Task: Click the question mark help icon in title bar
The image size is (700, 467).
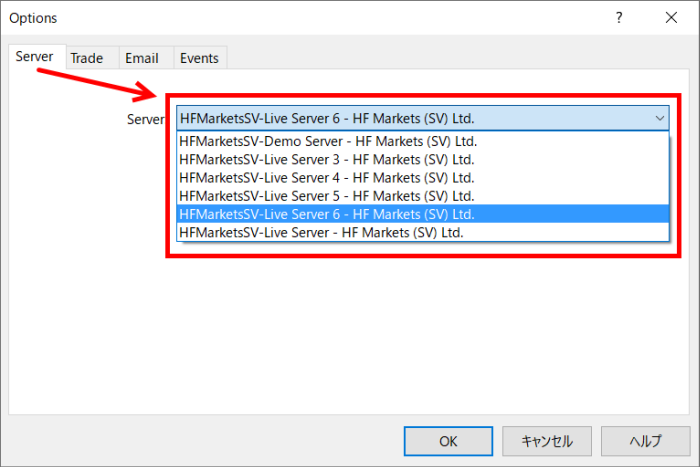Action: 619,18
